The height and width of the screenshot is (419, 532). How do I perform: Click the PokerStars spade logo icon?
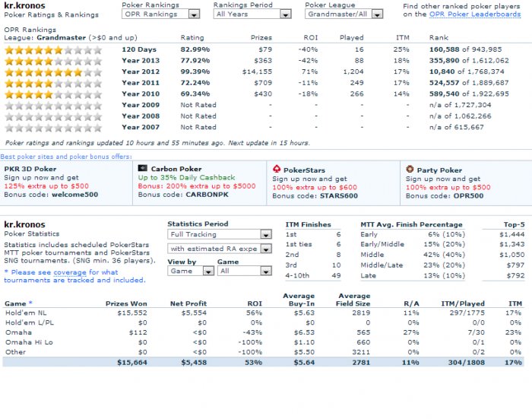click(x=277, y=169)
